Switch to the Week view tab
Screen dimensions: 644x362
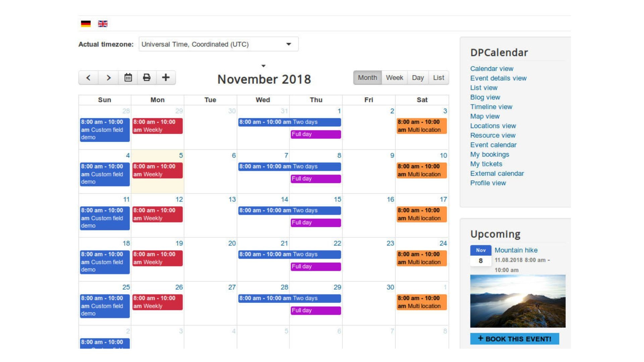click(394, 78)
